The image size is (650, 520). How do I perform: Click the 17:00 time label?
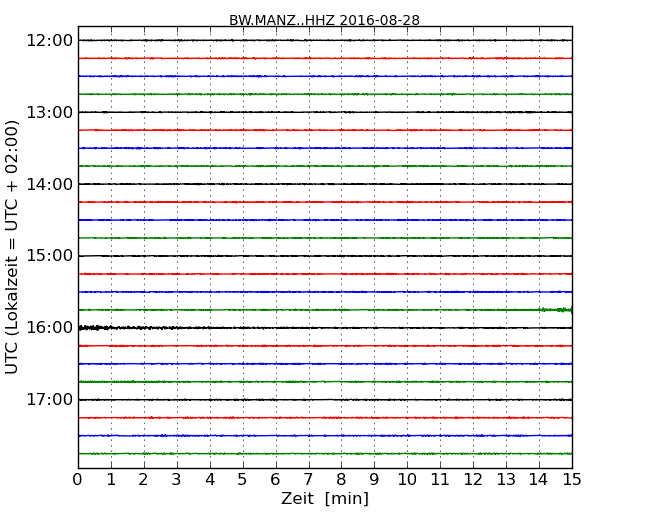(49, 400)
